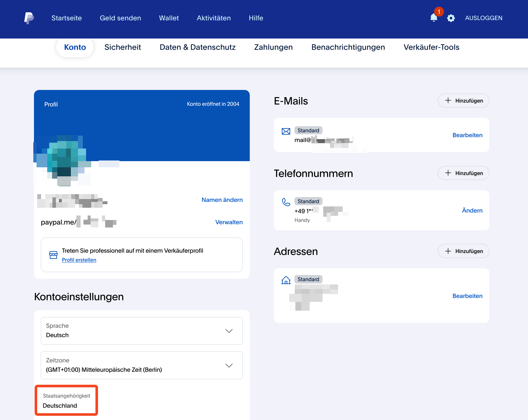Screen dimensions: 528x420
Task: Click Ändern for the phone number
Action: point(472,211)
